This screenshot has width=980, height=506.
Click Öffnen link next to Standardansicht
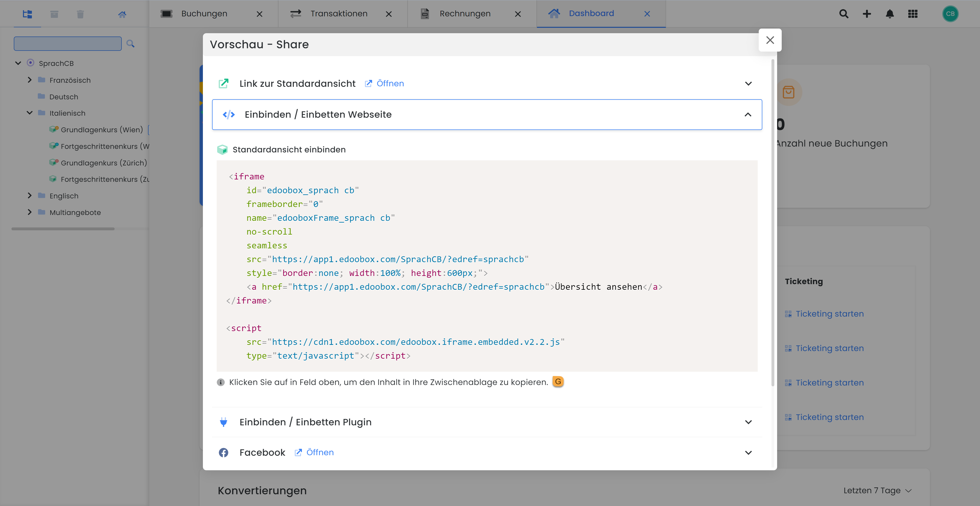pyautogui.click(x=390, y=83)
